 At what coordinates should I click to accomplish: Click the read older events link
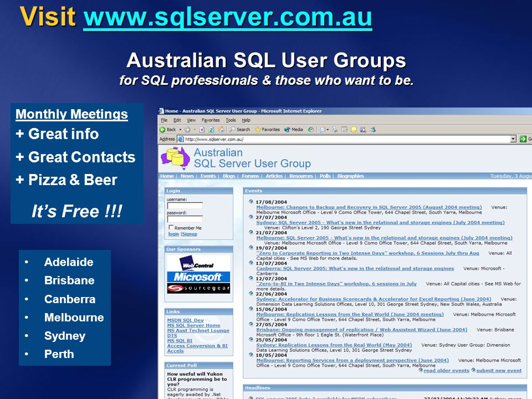tap(446, 371)
